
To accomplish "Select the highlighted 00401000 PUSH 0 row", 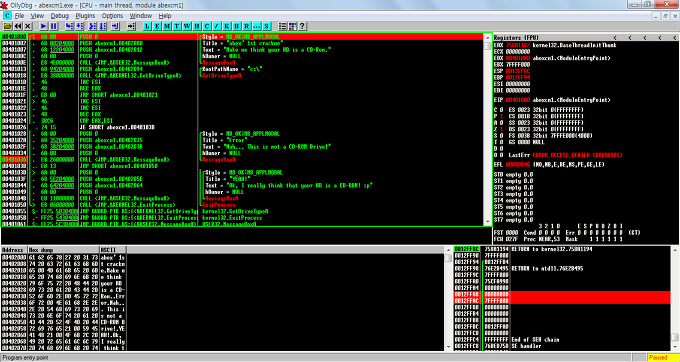I will point(242,37).
